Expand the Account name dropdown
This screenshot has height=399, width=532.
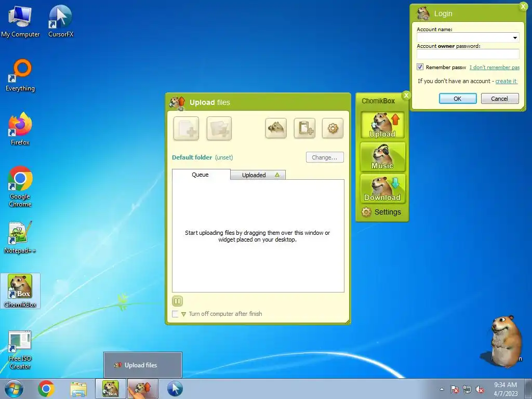[x=515, y=37]
